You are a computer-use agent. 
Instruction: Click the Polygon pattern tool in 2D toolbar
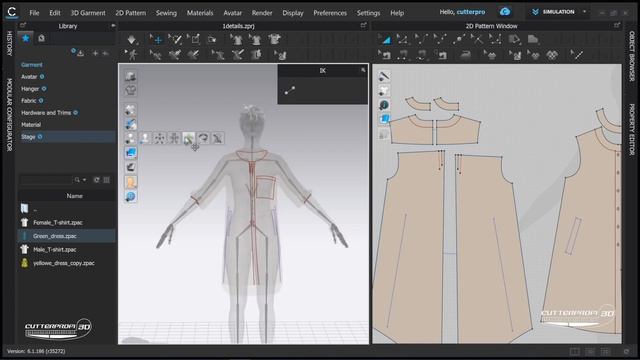pos(514,40)
